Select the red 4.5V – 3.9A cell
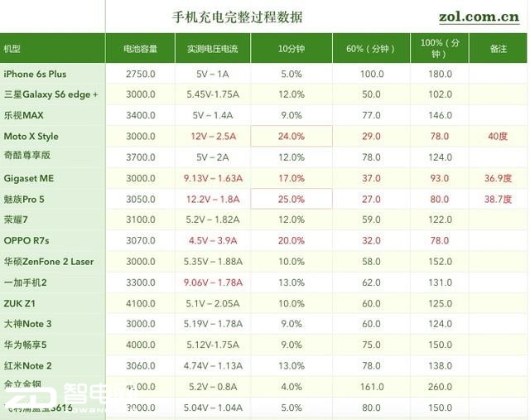Viewport: 530px width, 420px height. pos(213,240)
